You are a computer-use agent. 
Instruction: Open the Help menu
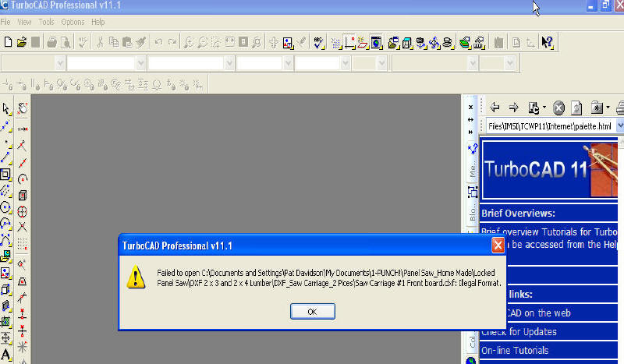coord(98,22)
